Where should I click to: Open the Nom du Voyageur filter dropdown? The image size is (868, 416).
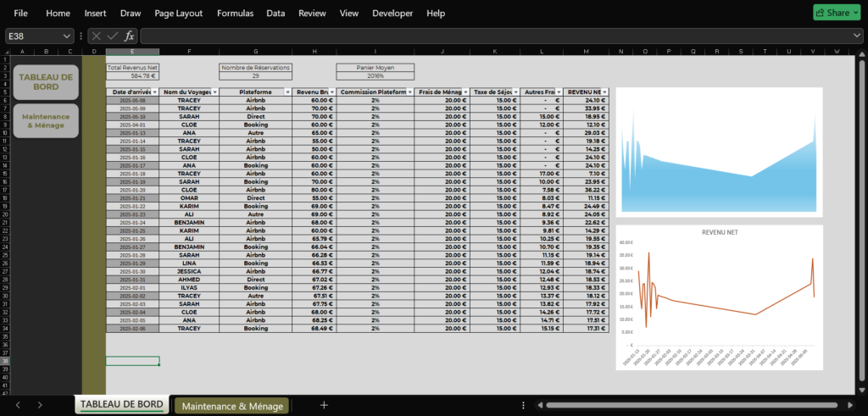click(x=214, y=92)
